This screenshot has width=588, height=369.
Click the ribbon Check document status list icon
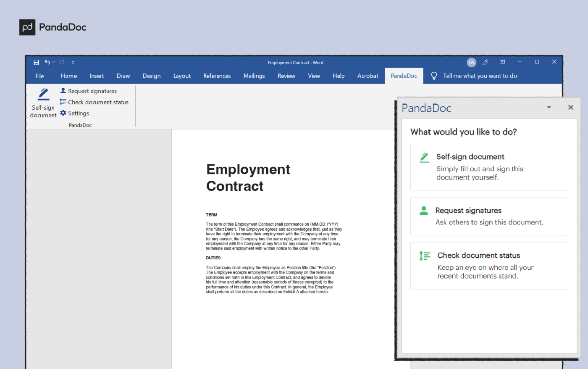[x=63, y=102]
